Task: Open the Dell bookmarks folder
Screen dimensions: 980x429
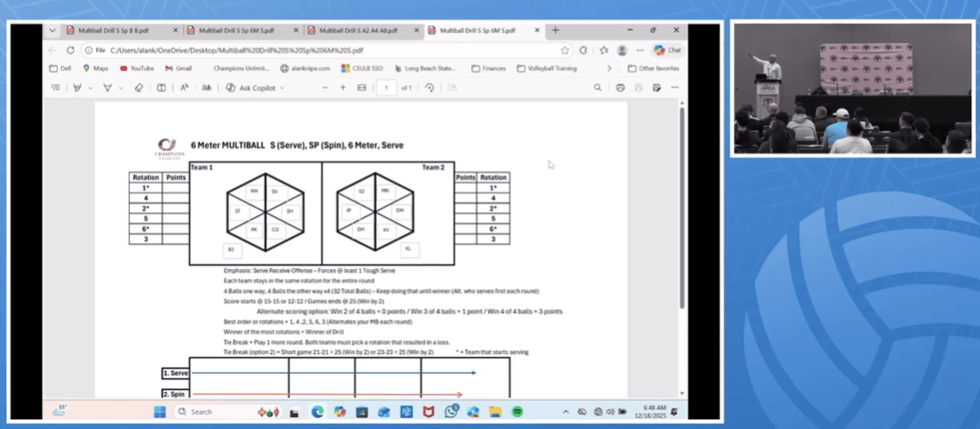Action: pyautogui.click(x=60, y=68)
